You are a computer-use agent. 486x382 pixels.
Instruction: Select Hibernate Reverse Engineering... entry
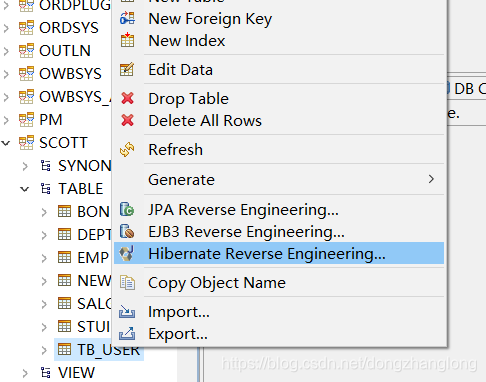[279, 253]
